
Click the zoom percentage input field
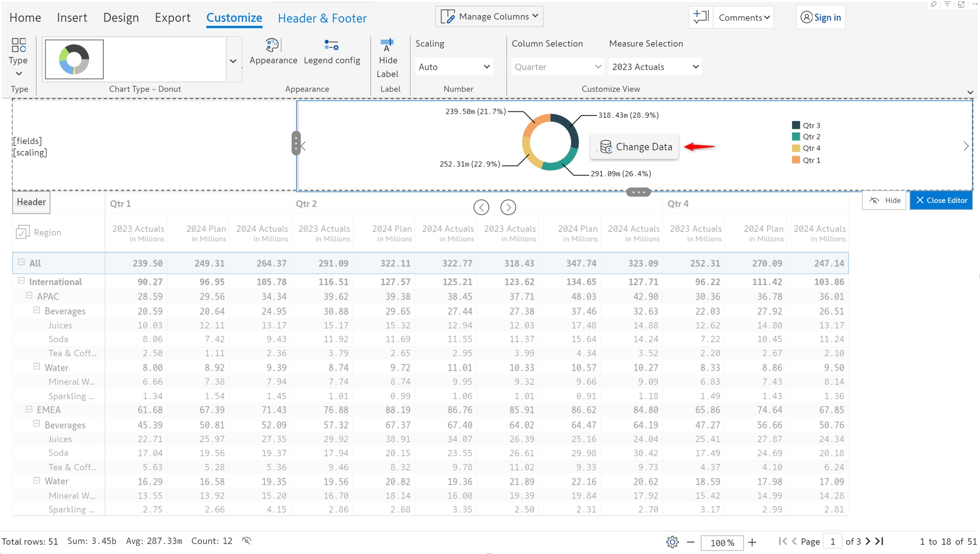[722, 543]
